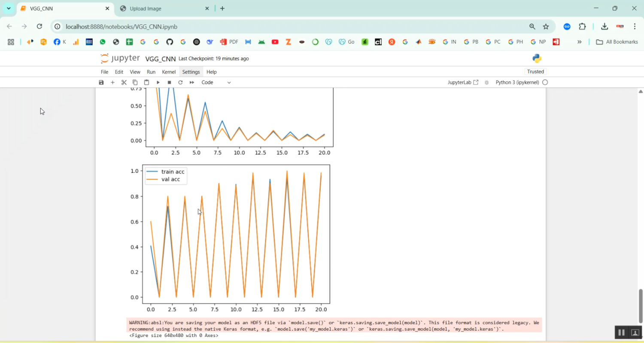Open the Code cell type dropdown
Image resolution: width=644 pixels, height=343 pixels.
point(216,82)
